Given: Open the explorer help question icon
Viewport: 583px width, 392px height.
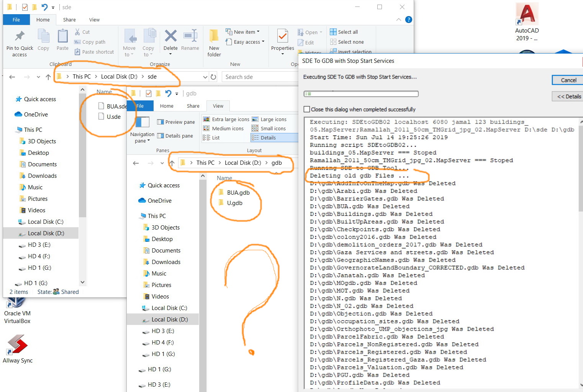Looking at the screenshot, I should tap(409, 20).
